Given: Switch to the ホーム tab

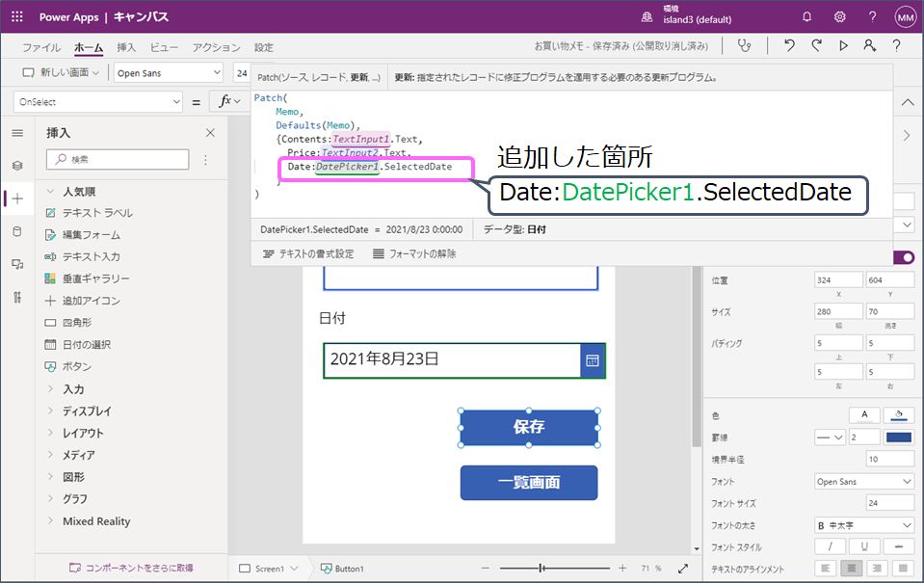Looking at the screenshot, I should [89, 47].
